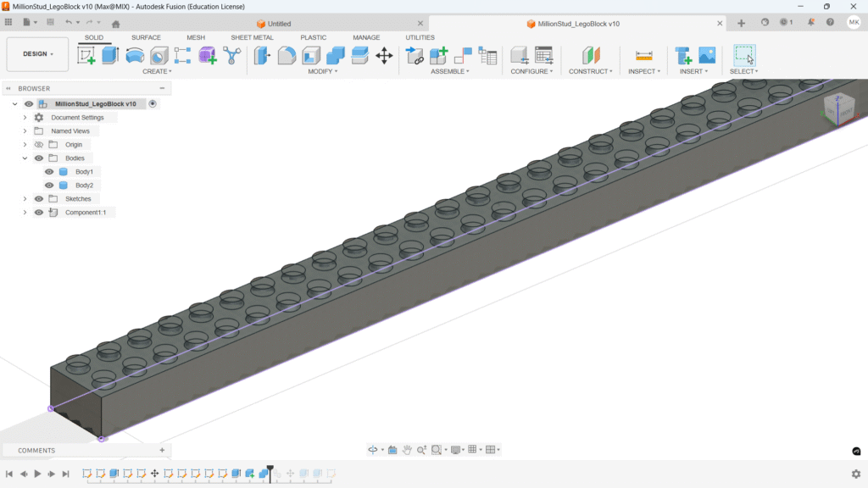Select the Pan hand tool in navigation bar
The image size is (868, 488).
point(407,450)
